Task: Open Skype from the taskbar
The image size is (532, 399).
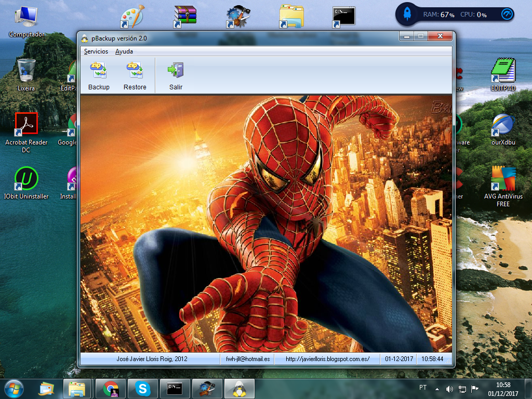Action: 142,388
